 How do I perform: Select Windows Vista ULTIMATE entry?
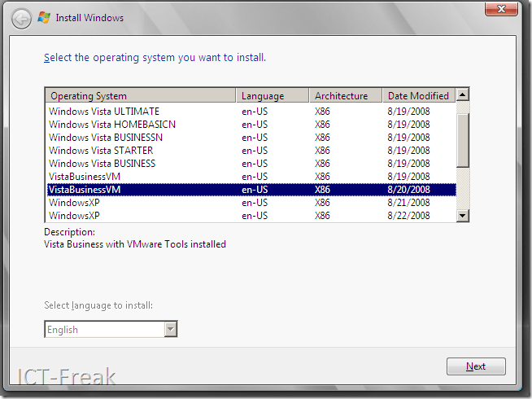tap(104, 112)
